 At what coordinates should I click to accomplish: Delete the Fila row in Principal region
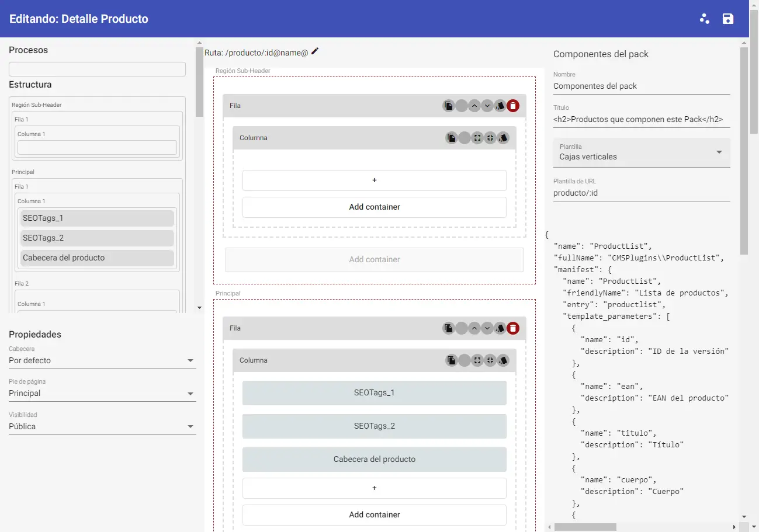click(x=512, y=328)
